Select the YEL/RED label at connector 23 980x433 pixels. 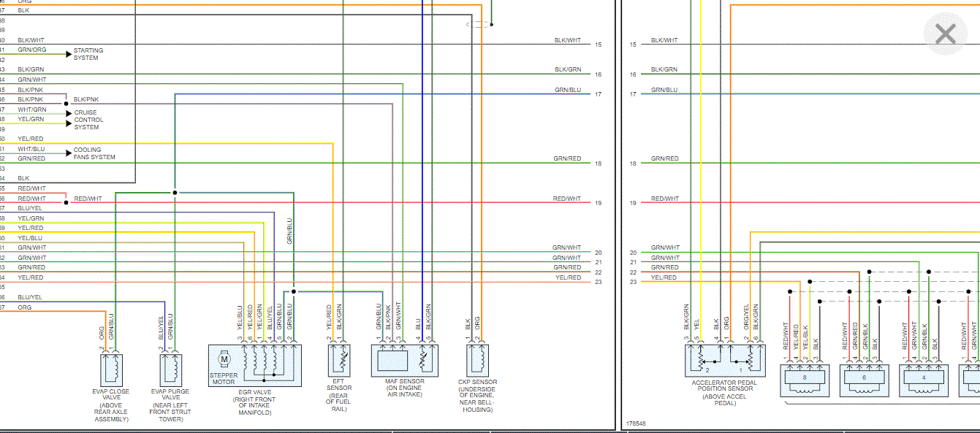pos(569,277)
